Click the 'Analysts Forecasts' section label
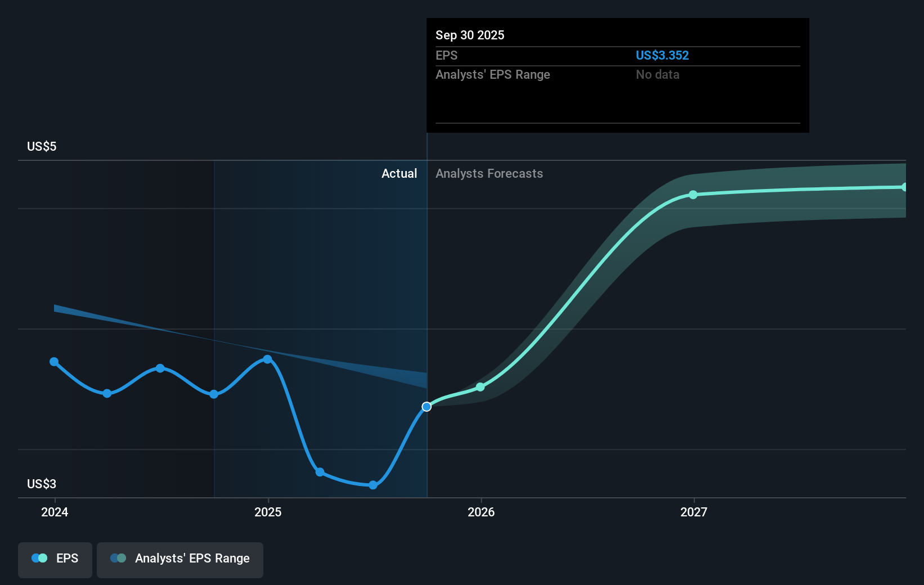 489,174
